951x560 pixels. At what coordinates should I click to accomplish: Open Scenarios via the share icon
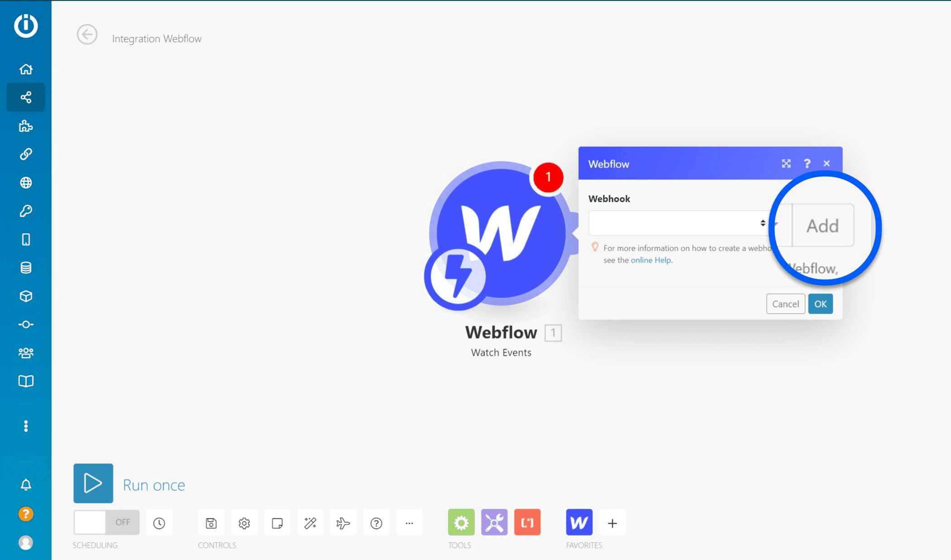pyautogui.click(x=26, y=97)
